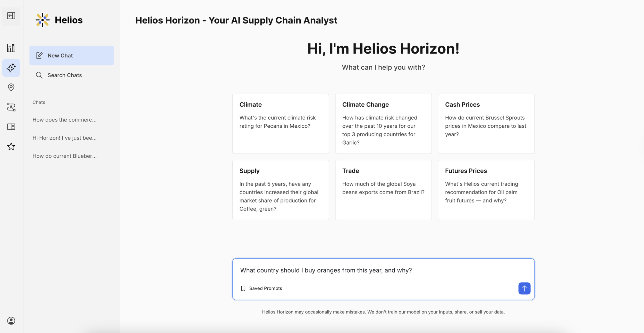644x333 pixels.
Task: Open the map location pin icon
Action: [11, 87]
